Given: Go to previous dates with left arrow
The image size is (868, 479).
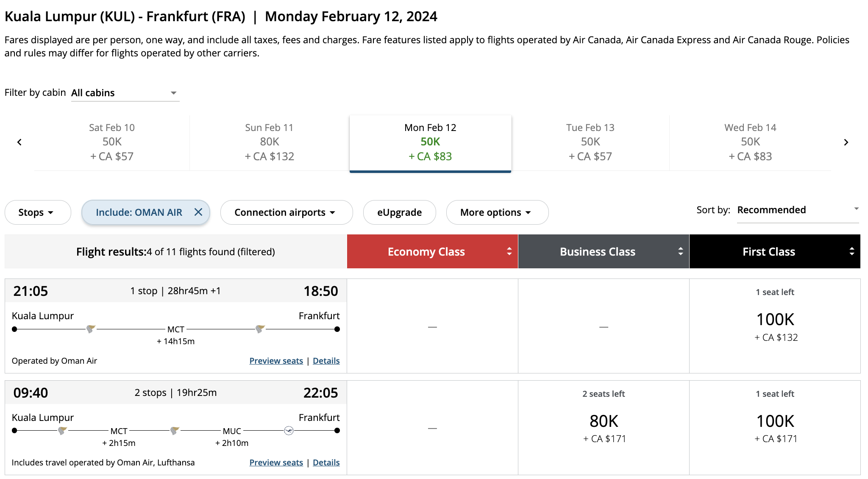Looking at the screenshot, I should pos(19,142).
